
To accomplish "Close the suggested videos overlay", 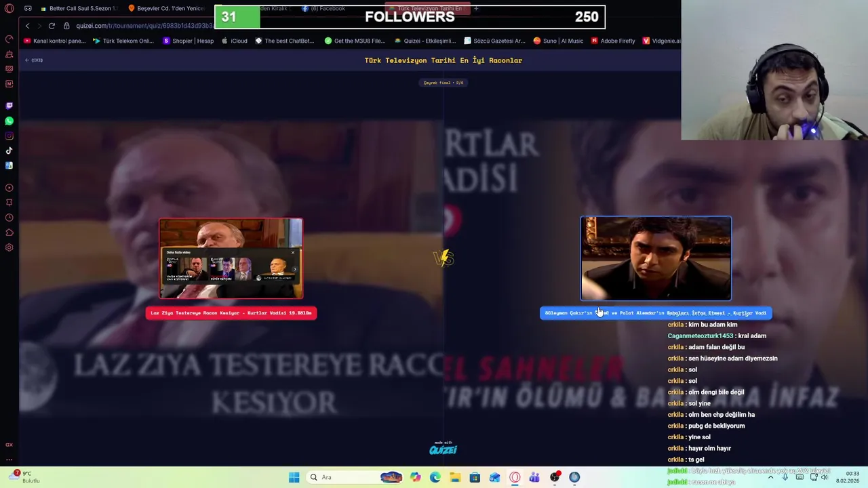I will click(x=293, y=252).
